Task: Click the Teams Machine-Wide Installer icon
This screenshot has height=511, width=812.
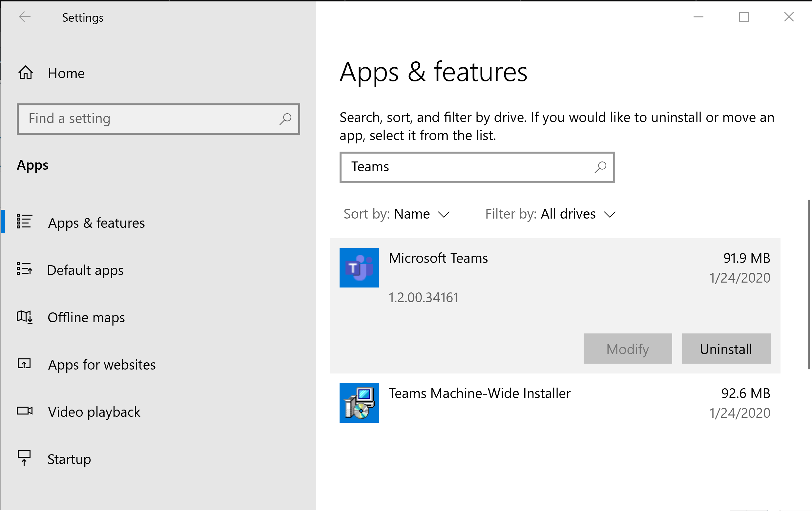Action: click(360, 402)
